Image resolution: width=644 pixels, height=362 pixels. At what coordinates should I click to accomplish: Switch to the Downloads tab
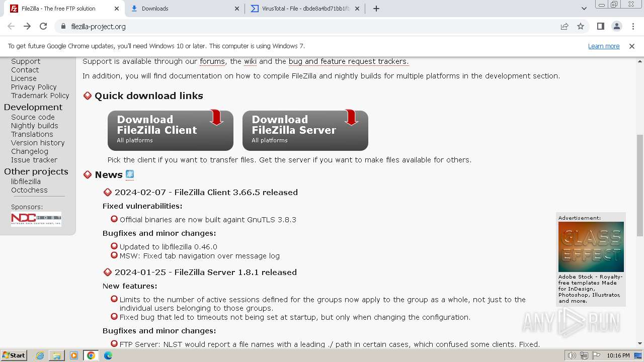coord(185,9)
